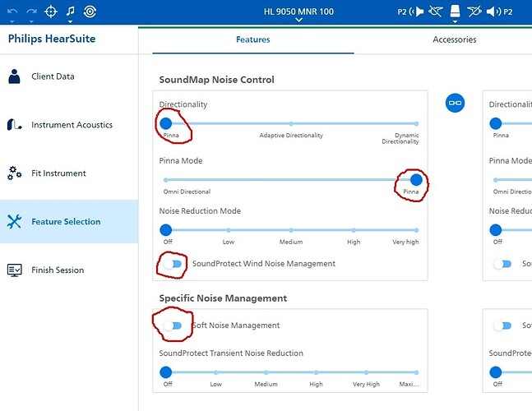Image resolution: width=532 pixels, height=411 pixels.
Task: Click the concentric circles target icon
Action: (90, 12)
